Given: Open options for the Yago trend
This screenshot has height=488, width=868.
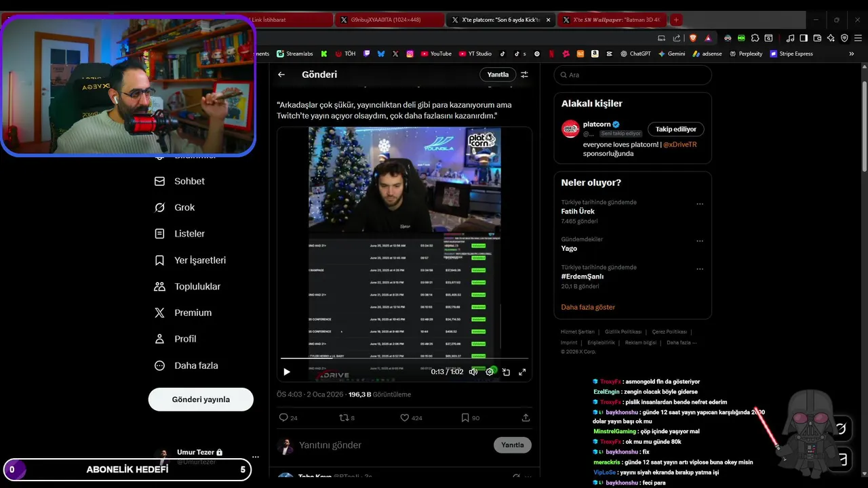Looking at the screenshot, I should pos(700,241).
